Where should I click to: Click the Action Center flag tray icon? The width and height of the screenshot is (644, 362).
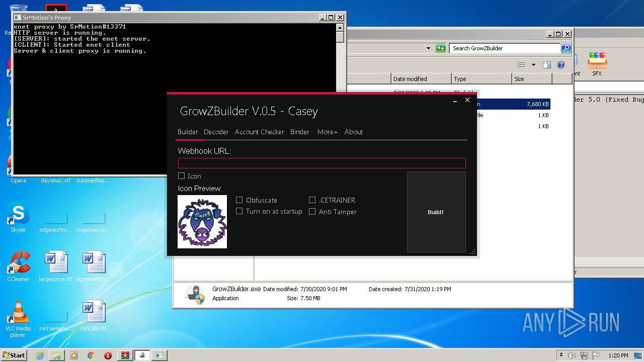point(596,355)
